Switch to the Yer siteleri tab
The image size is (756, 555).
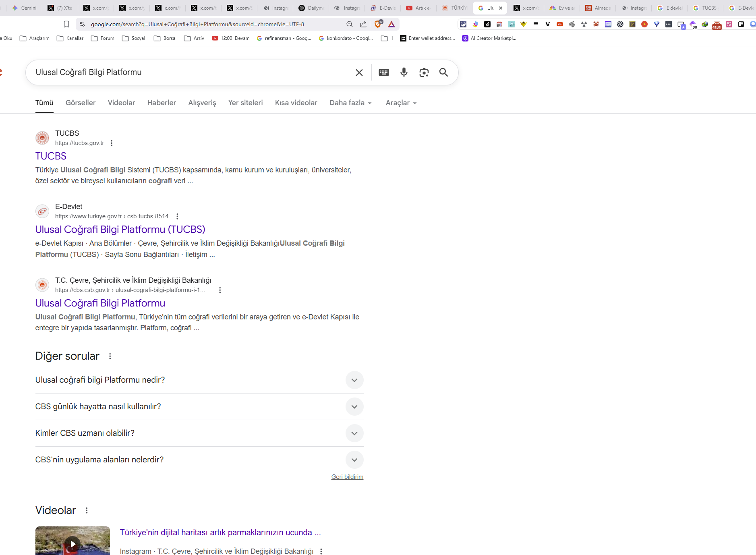[245, 103]
